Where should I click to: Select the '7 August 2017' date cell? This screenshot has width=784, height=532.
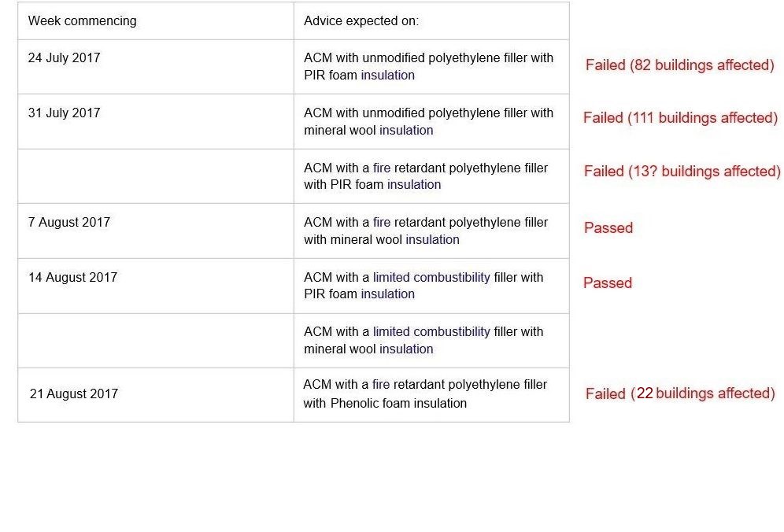pyautogui.click(x=156, y=231)
